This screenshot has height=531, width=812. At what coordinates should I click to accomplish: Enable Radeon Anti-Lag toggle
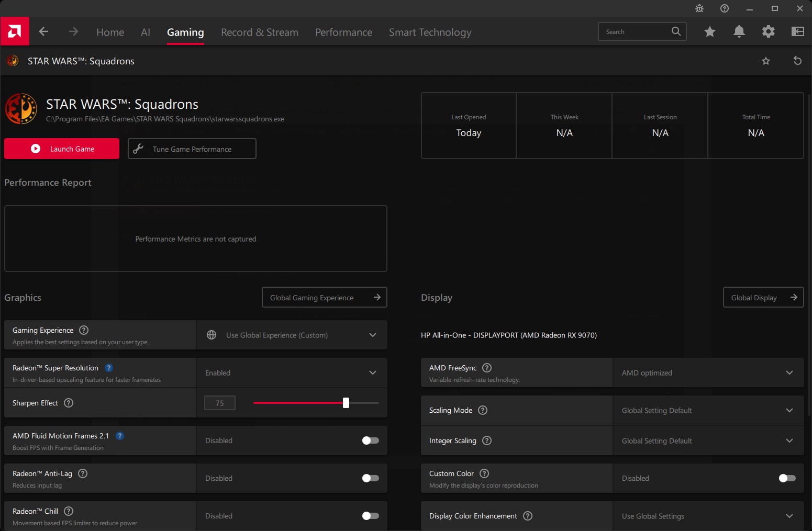(x=370, y=478)
